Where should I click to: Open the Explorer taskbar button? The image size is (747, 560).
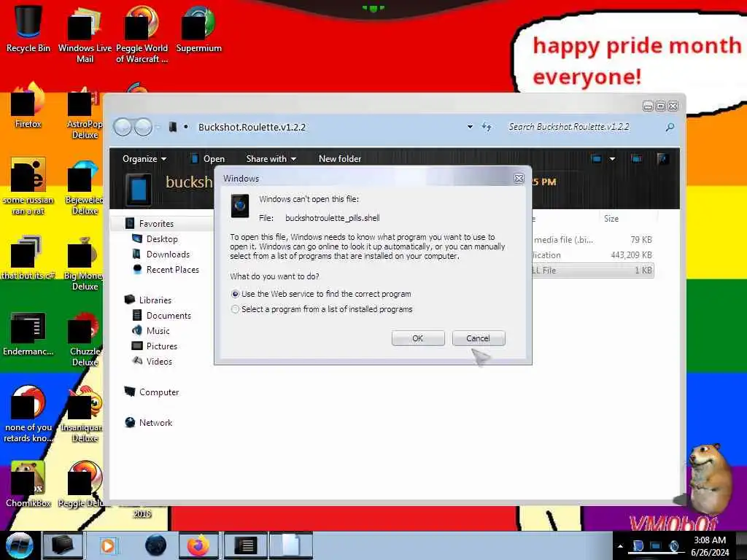pyautogui.click(x=63, y=545)
